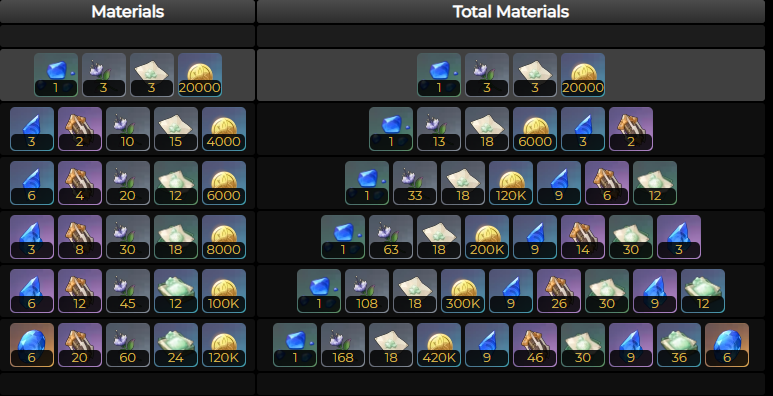Select the purple crystal labeled 3 in totals
Image resolution: width=773 pixels, height=396 pixels.
(x=679, y=237)
